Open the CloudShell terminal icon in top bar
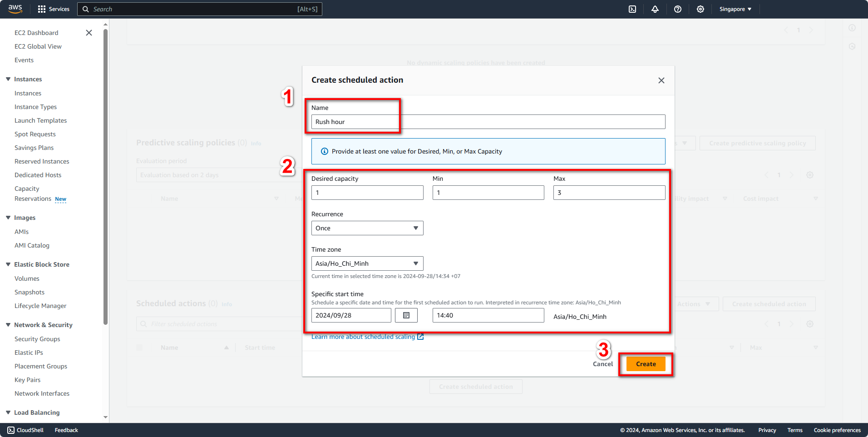This screenshot has height=437, width=868. tap(632, 9)
